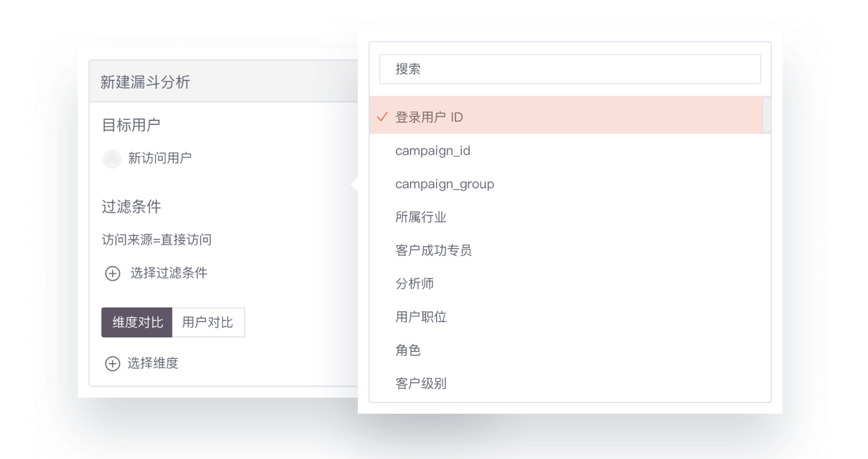The width and height of the screenshot is (868, 459).
Task: Click the dropdown list scrollbar
Action: click(767, 117)
